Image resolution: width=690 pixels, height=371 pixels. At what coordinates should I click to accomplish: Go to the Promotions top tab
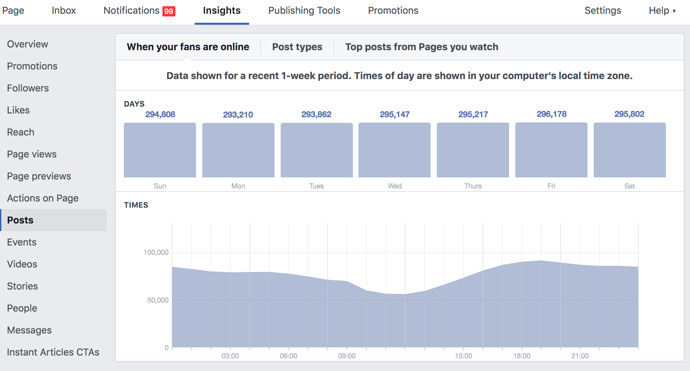(393, 11)
